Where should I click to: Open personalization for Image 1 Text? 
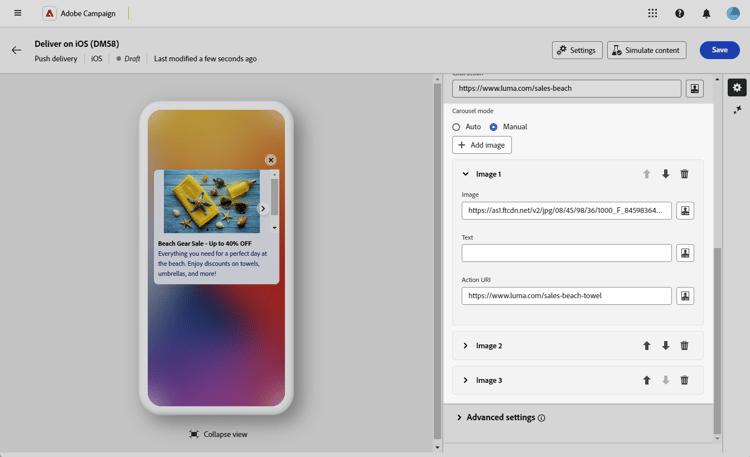coord(685,253)
